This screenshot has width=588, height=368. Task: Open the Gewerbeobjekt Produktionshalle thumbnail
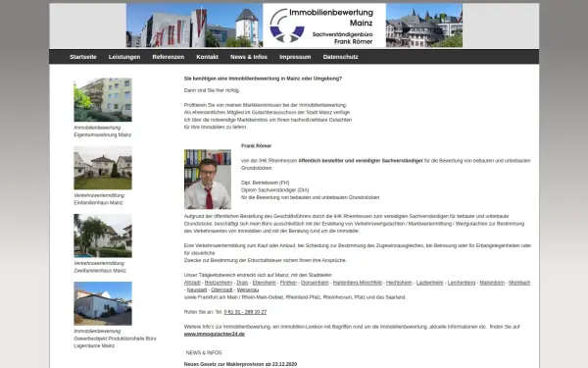click(x=103, y=304)
